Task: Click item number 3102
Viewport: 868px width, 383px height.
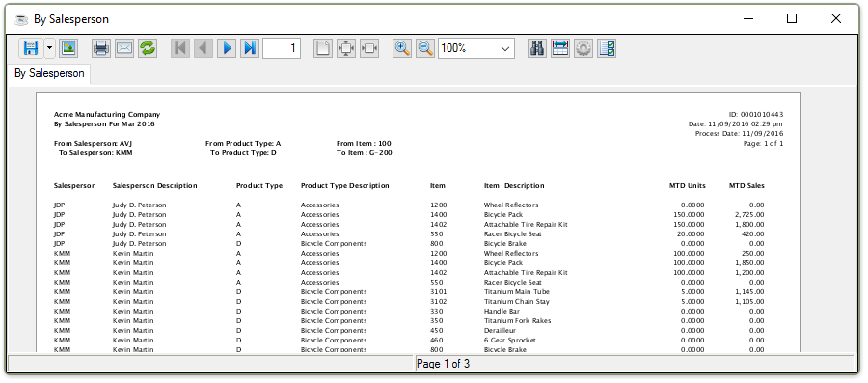Action: 439,302
